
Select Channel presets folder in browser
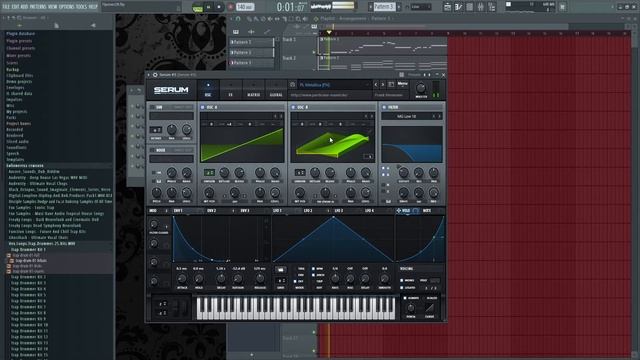[20, 48]
